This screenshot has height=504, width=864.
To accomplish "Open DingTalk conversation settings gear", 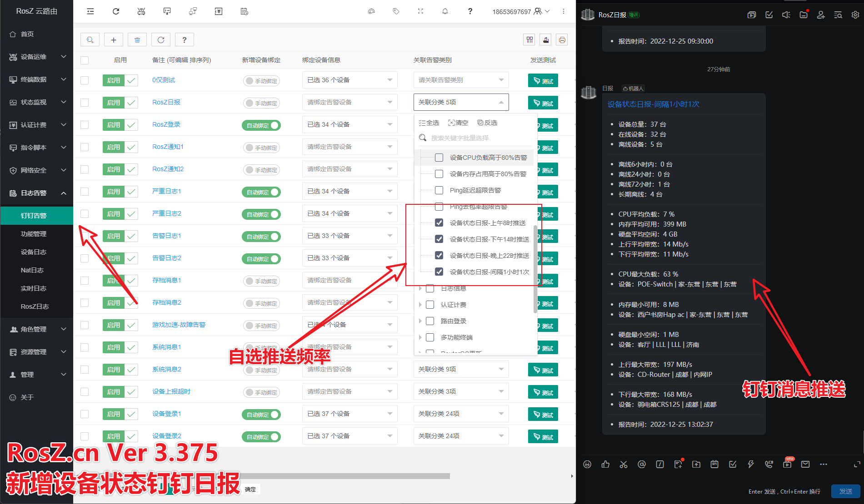I will (856, 15).
